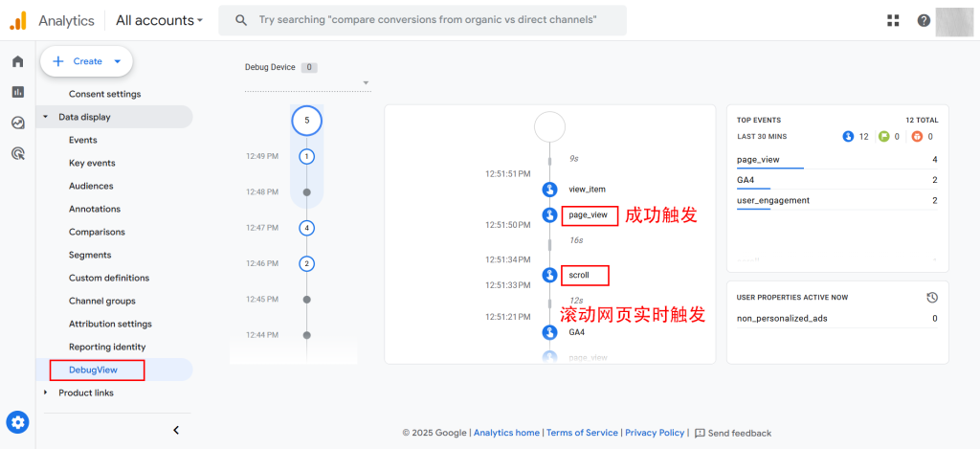Viewport: 980px width, 449px height.
Task: Click the Create button
Action: tap(86, 61)
